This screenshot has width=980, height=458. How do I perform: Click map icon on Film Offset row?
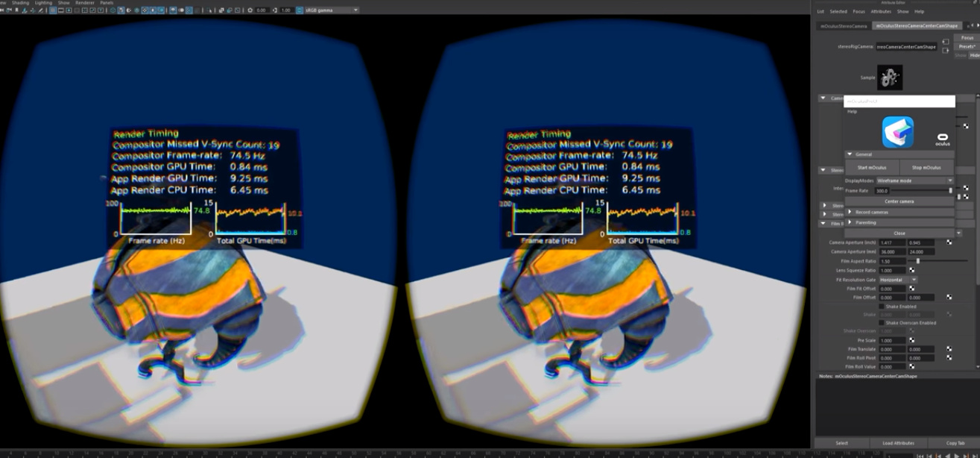click(x=949, y=297)
